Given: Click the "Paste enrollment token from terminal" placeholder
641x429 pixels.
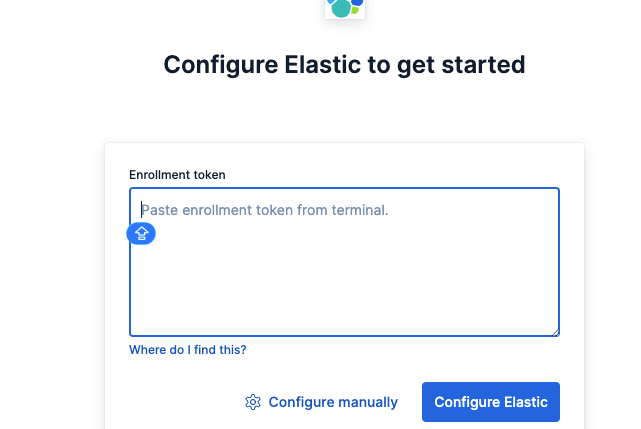Looking at the screenshot, I should 264,210.
